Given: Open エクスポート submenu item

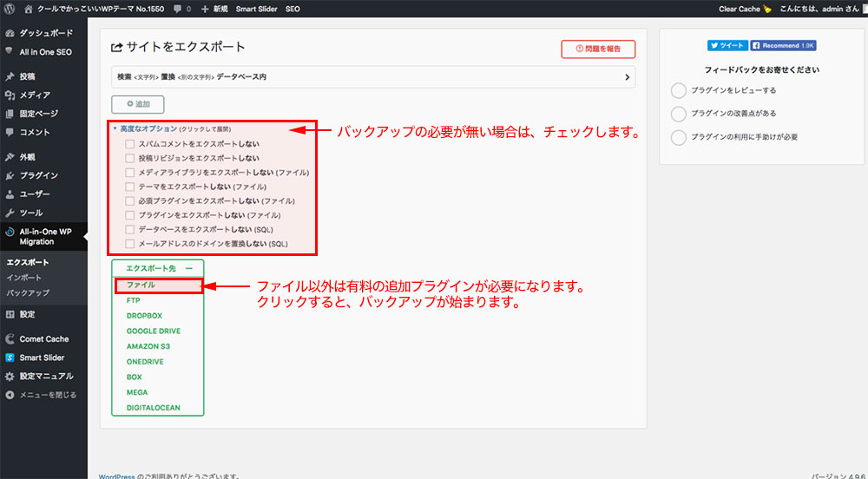Looking at the screenshot, I should (28, 262).
